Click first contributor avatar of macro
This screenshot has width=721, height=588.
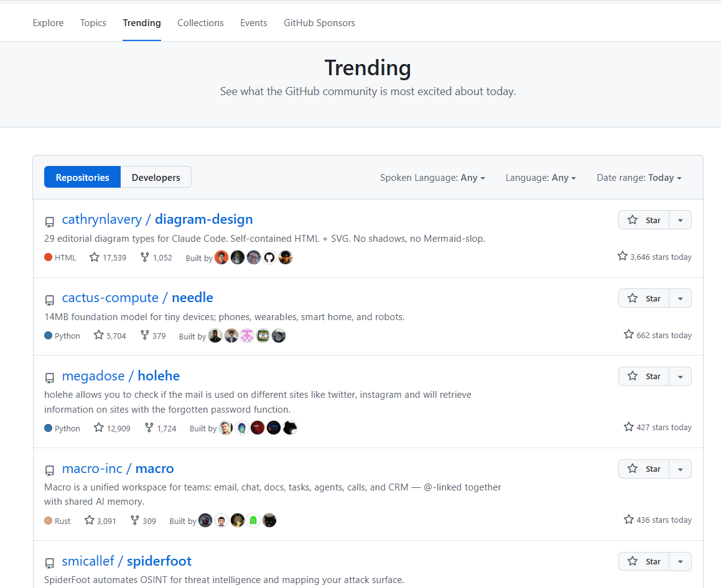click(x=205, y=520)
